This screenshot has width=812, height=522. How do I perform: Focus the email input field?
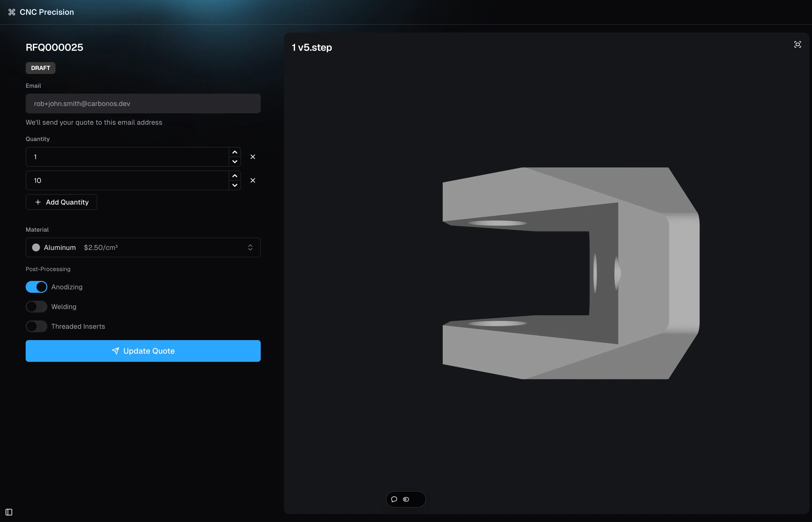[x=143, y=103]
